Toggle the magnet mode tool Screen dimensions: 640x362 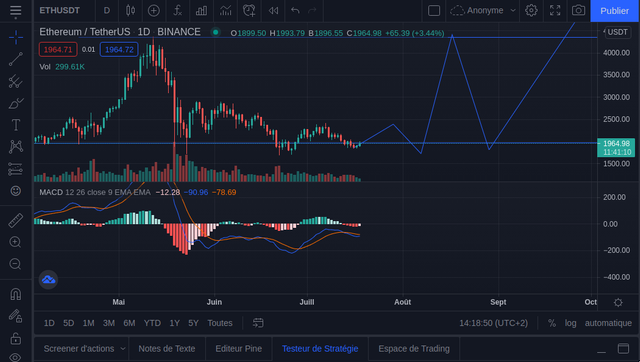pos(16,294)
